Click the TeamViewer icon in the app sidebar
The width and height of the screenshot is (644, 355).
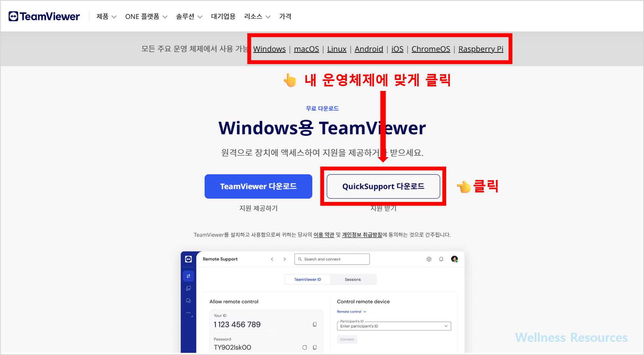click(188, 259)
